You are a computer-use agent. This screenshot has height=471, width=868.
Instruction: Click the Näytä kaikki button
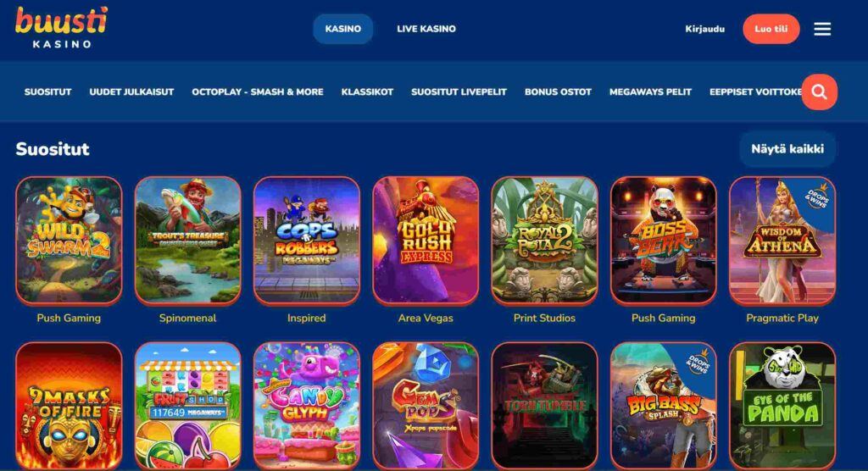click(x=787, y=149)
